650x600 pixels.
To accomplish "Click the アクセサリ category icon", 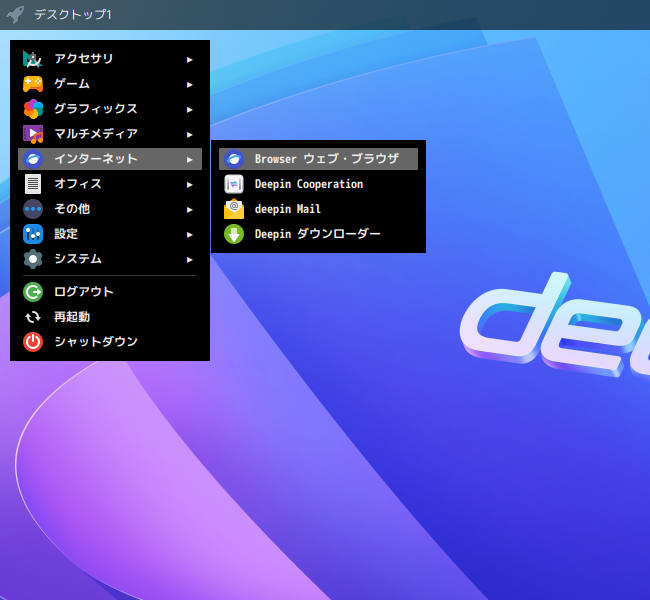I will tap(33, 59).
